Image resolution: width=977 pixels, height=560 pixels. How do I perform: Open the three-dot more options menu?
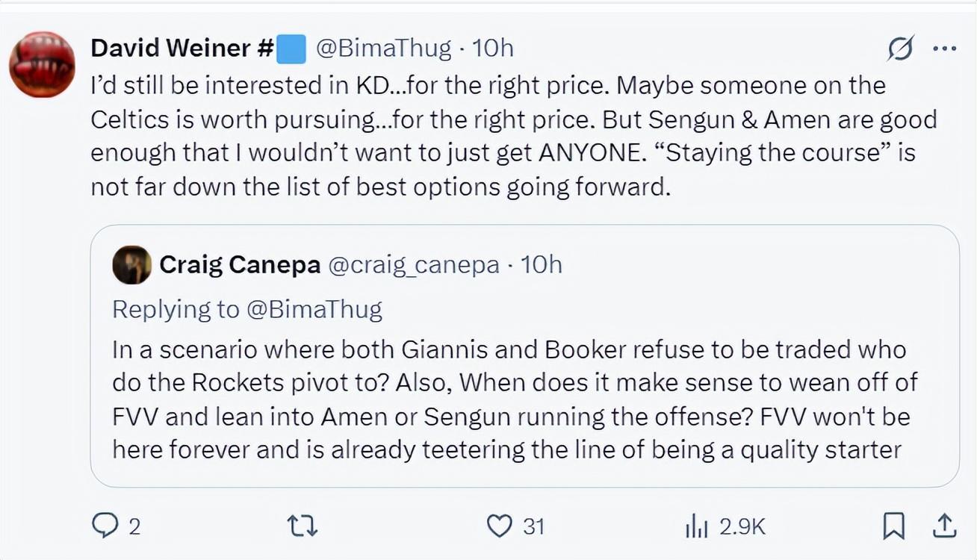tap(945, 49)
